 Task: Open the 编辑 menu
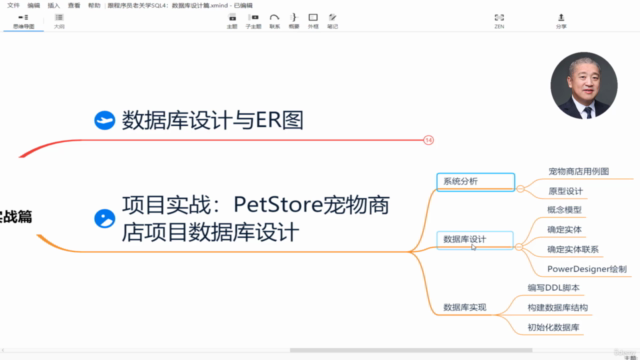[x=33, y=5]
